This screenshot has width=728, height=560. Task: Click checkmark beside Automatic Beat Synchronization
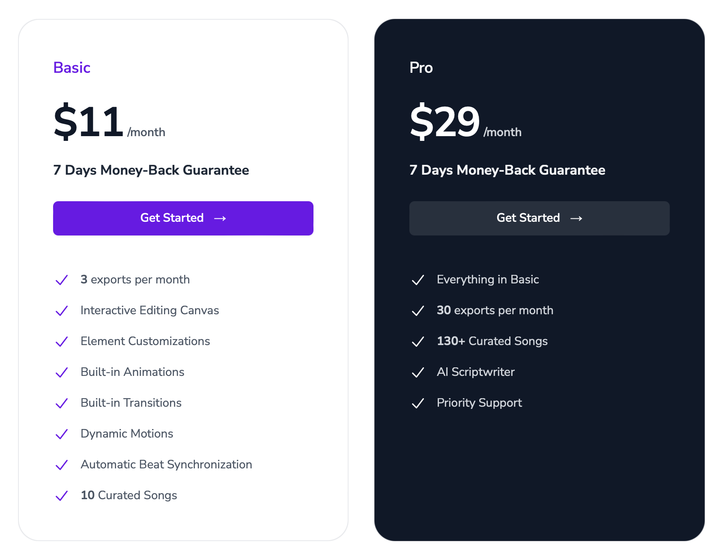tap(62, 465)
